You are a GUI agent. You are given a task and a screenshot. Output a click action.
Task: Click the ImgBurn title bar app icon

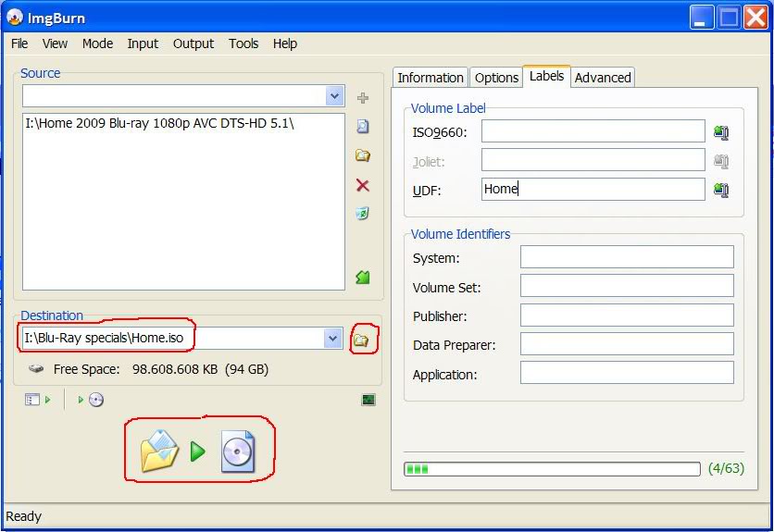tap(15, 18)
